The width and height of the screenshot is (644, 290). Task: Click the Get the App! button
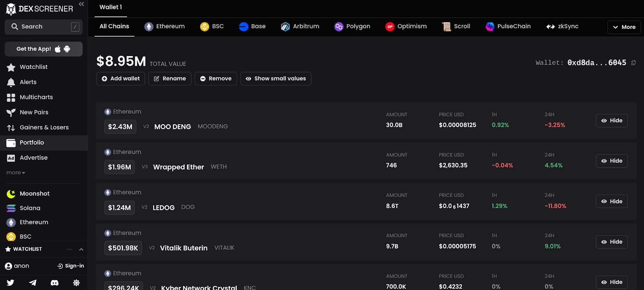[x=43, y=49]
